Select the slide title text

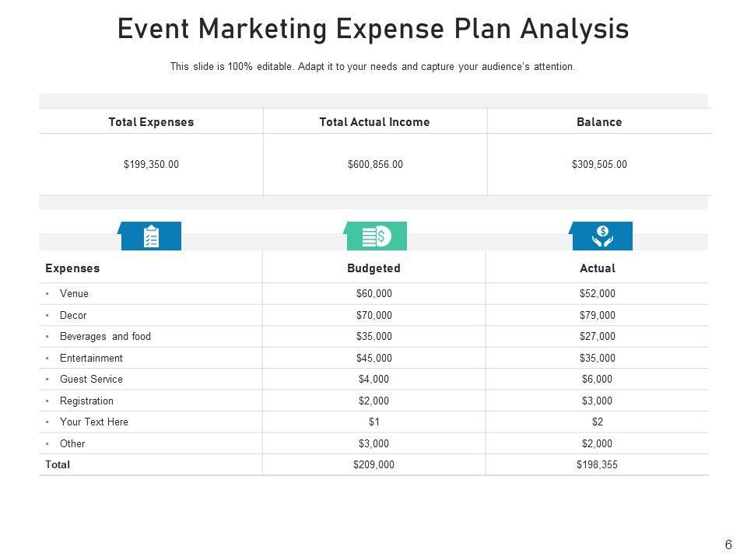(x=373, y=29)
